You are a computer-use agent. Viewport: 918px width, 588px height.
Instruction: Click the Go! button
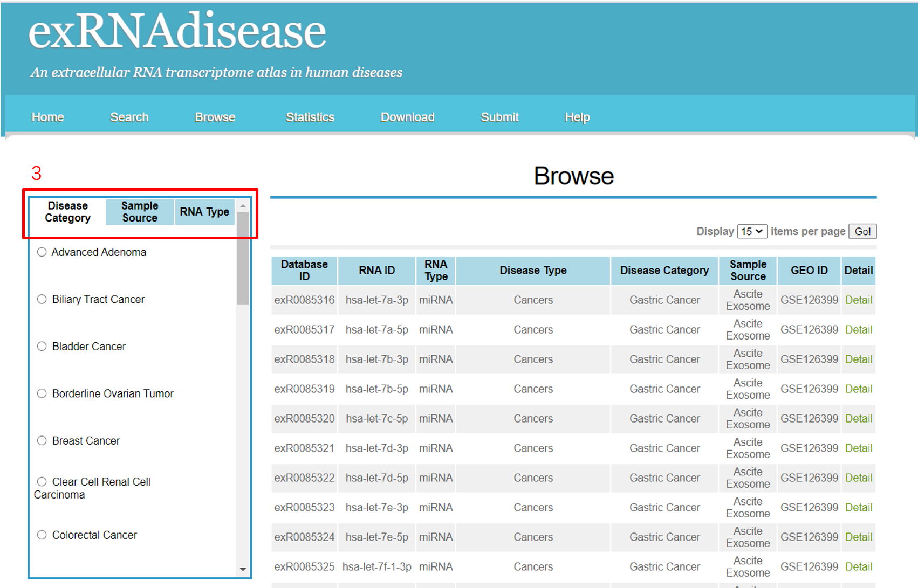(x=862, y=231)
